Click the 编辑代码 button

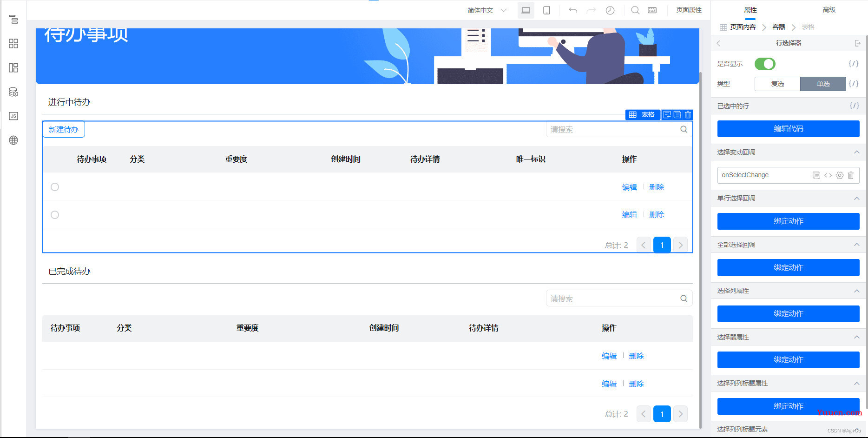[788, 129]
